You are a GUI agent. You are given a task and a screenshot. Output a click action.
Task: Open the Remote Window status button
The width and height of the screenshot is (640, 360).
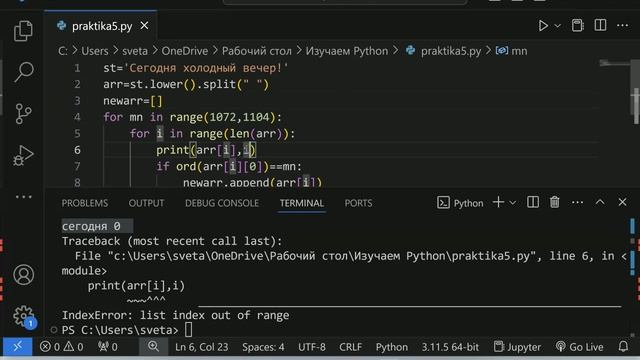tap(17, 347)
